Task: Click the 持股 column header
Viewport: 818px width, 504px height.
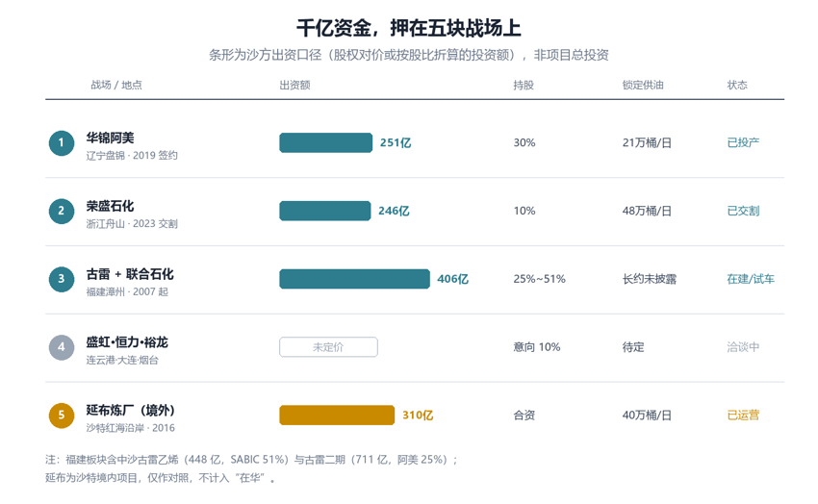Action: (524, 85)
